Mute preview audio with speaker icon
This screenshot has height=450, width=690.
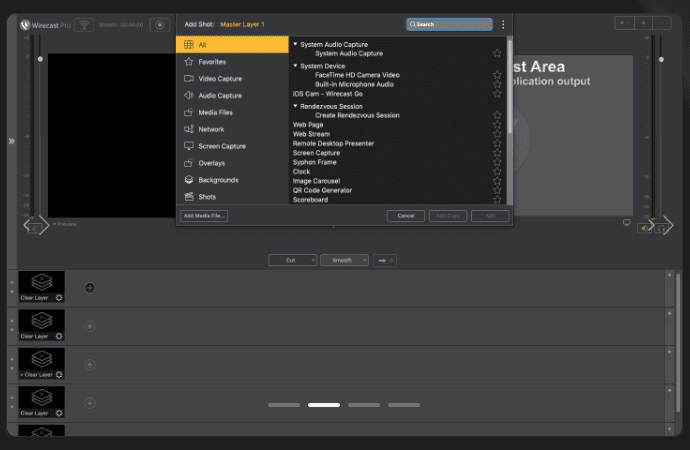click(x=34, y=228)
